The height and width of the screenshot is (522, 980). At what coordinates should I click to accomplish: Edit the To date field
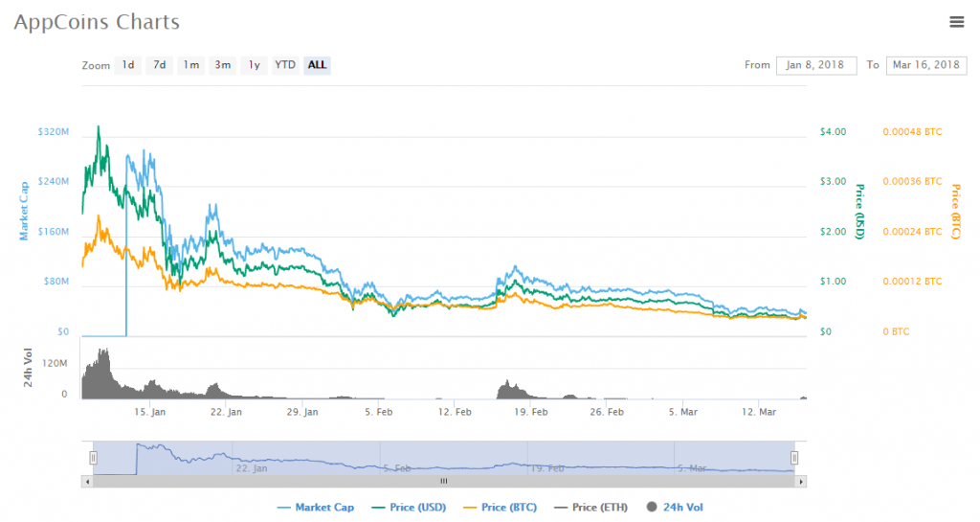925,65
